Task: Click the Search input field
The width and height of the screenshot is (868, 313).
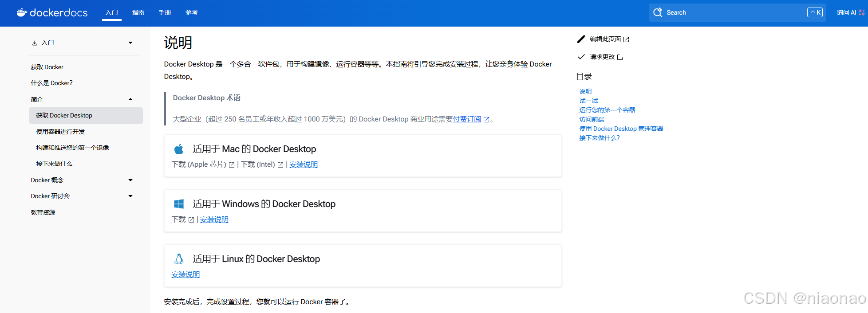Action: click(737, 12)
